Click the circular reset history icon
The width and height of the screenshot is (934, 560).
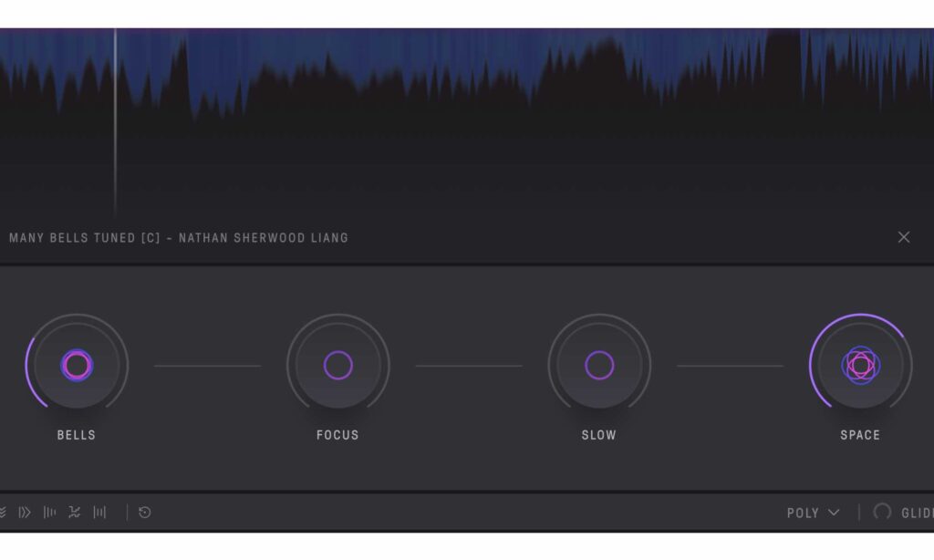(144, 513)
